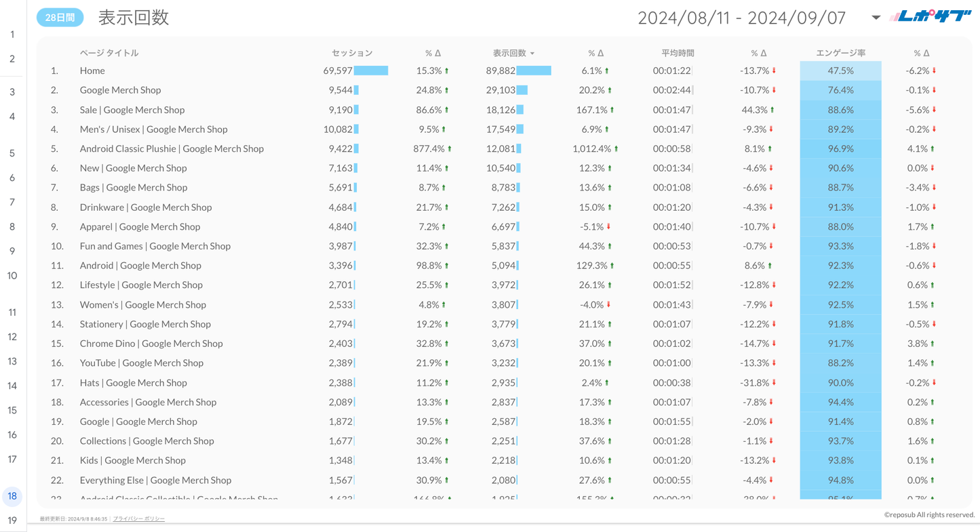
Task: Click the sort arrow beside 表示回数 header
Action: pos(532,54)
